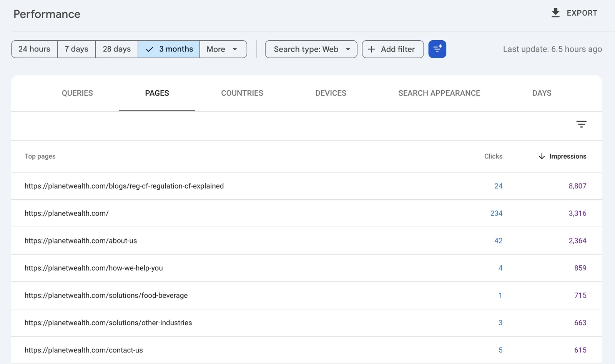
Task: Select the about-us page row
Action: [307, 241]
